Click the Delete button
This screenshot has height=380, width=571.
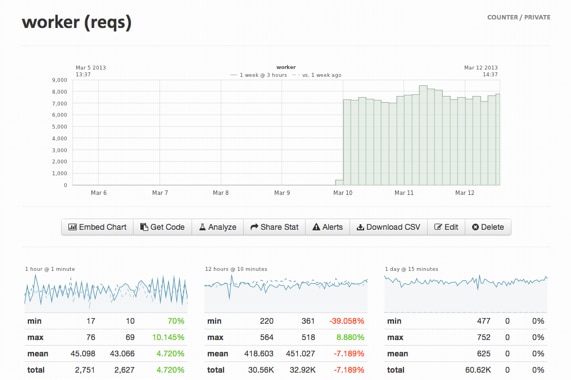(488, 227)
